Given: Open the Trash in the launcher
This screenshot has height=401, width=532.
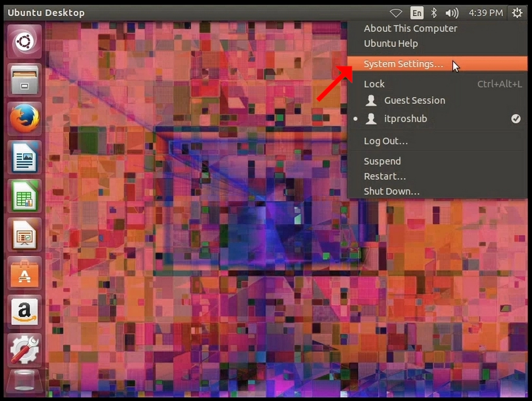Looking at the screenshot, I should 24,382.
